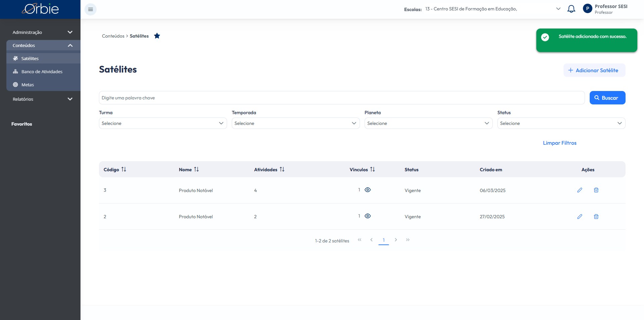Delete the satellite with code 2
Screen dimensions: 644x320
pos(596,217)
